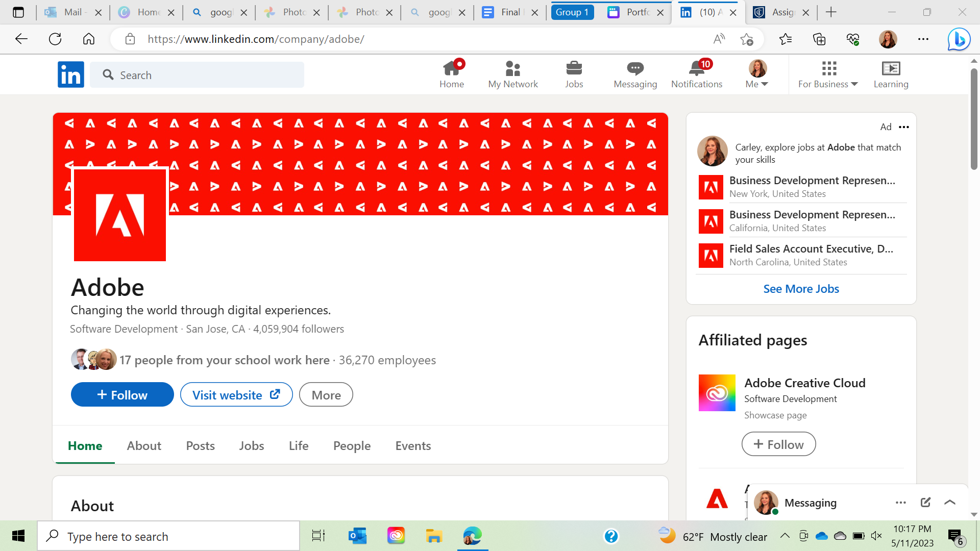Viewport: 980px width, 551px height.
Task: Switch to the Events tab
Action: point(413,445)
